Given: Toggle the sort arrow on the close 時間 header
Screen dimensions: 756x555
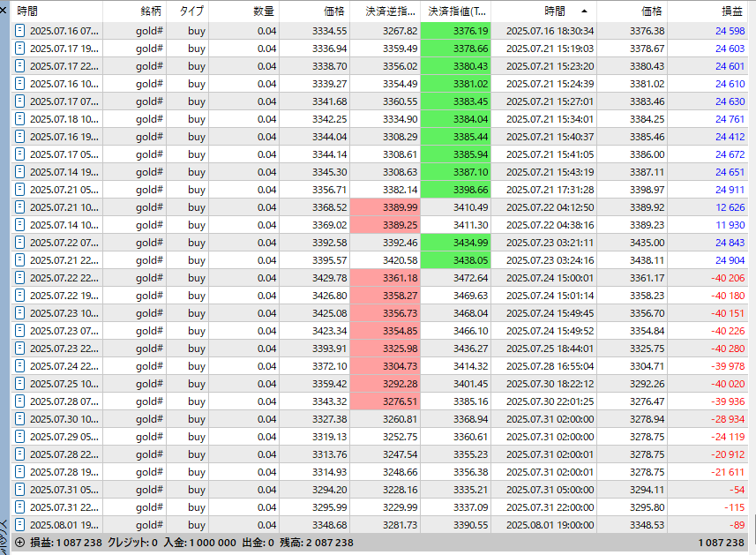Looking at the screenshot, I should (x=584, y=11).
